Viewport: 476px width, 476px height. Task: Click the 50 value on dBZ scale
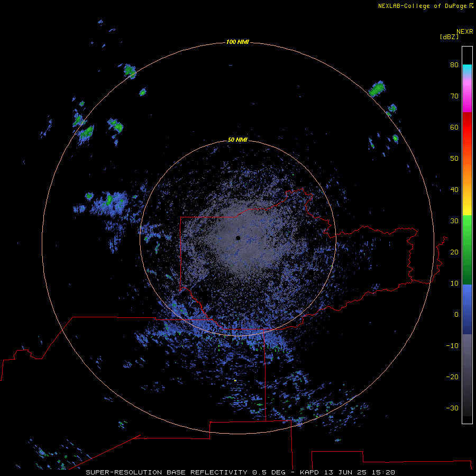[x=454, y=159]
